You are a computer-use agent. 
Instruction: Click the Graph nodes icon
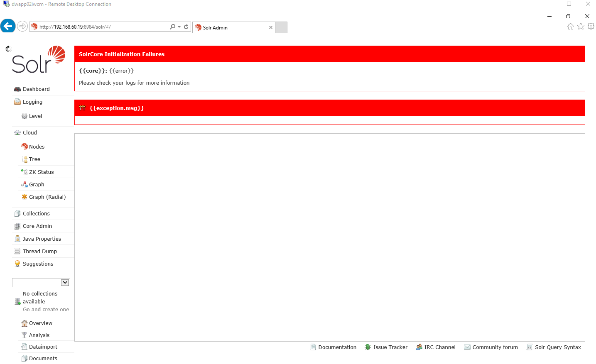(25, 184)
